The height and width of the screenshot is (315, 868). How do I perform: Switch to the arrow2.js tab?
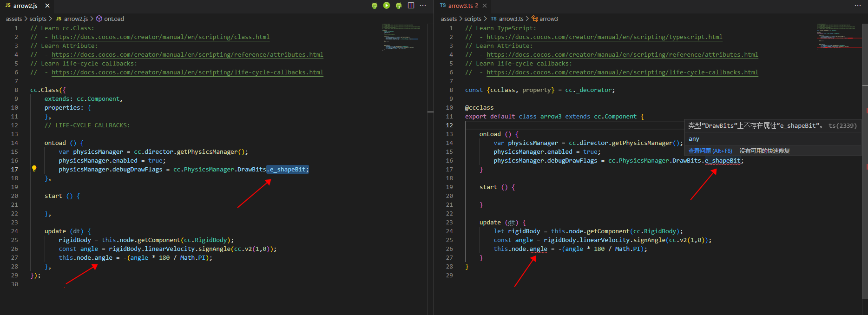(25, 6)
